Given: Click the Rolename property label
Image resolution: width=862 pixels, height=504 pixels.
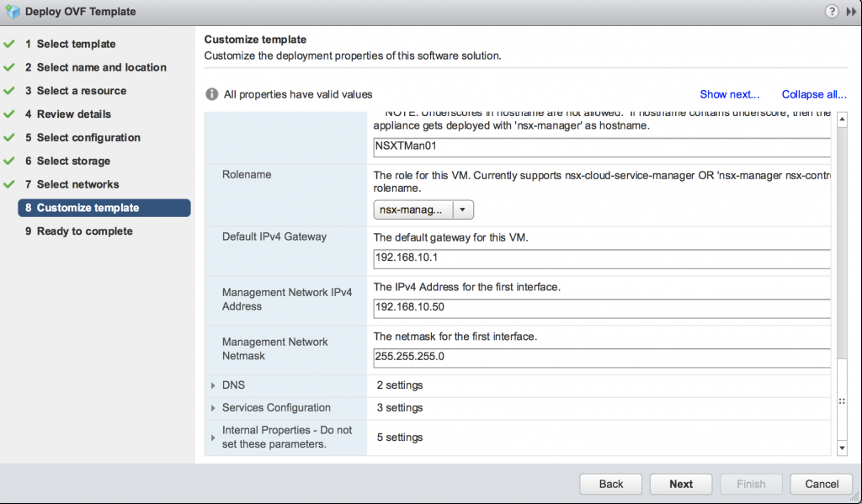Looking at the screenshot, I should coord(247,174).
